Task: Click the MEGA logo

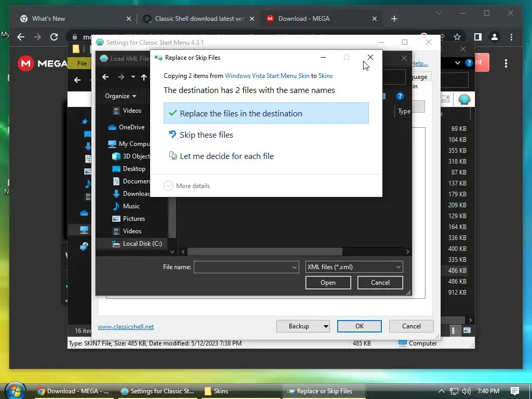Action: tap(43, 63)
